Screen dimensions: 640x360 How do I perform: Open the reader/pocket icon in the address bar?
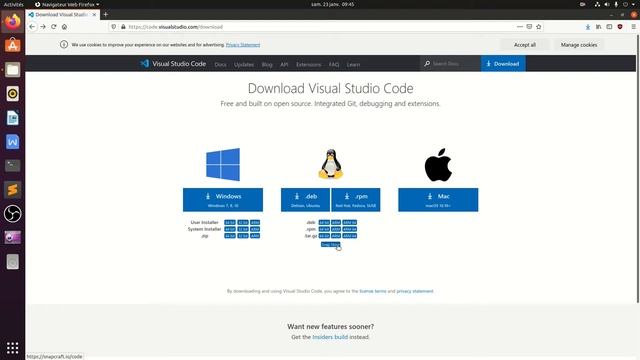click(529, 27)
